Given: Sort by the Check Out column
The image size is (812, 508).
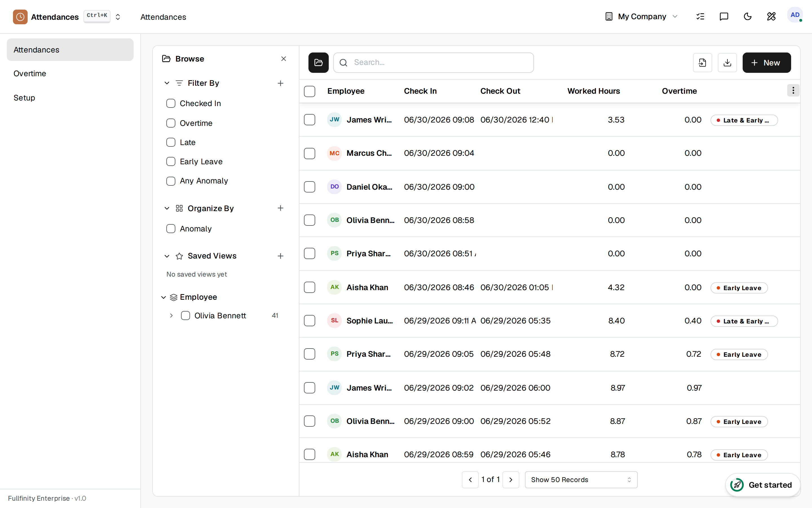Looking at the screenshot, I should pos(500,91).
